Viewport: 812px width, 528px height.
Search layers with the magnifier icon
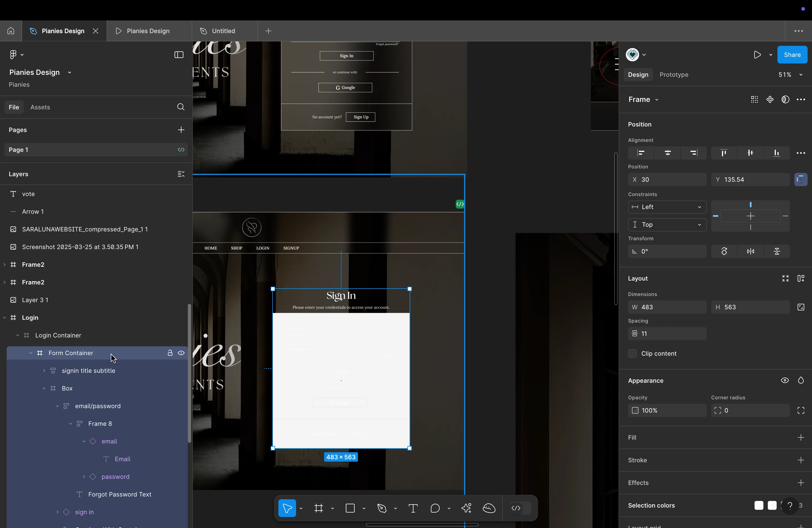pyautogui.click(x=181, y=107)
